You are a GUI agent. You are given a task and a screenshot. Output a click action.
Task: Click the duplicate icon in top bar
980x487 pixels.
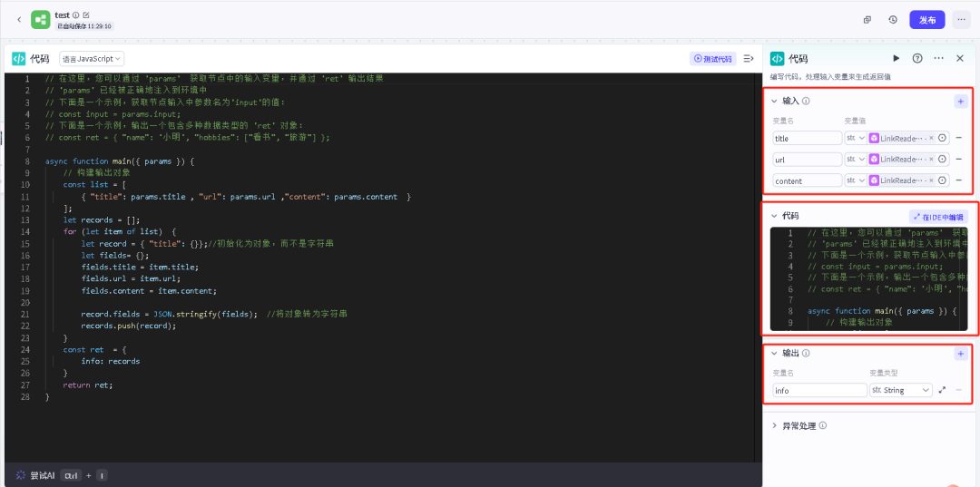[x=867, y=20]
